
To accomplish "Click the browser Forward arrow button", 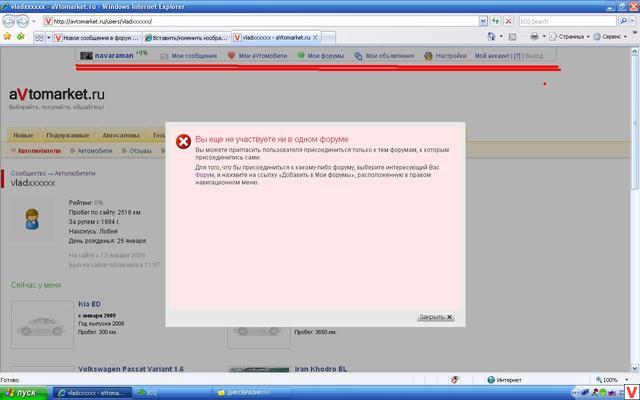I will 22,21.
